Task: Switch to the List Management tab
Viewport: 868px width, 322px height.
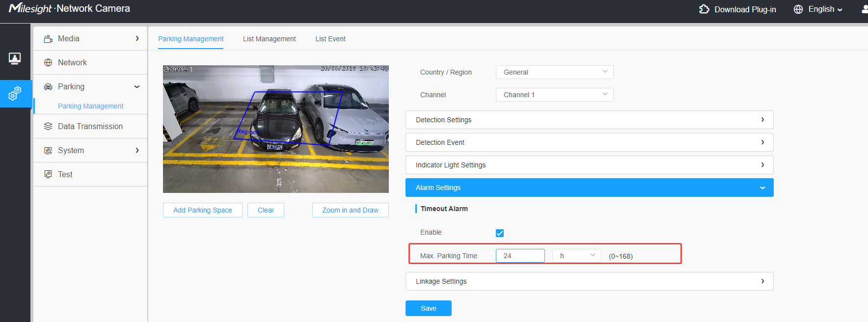Action: (x=269, y=39)
